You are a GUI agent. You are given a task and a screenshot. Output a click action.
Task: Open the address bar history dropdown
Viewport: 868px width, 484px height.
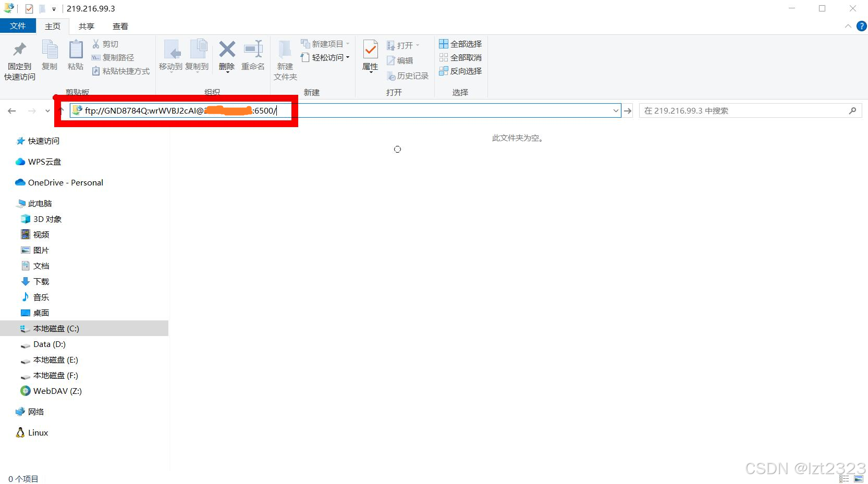pos(616,110)
